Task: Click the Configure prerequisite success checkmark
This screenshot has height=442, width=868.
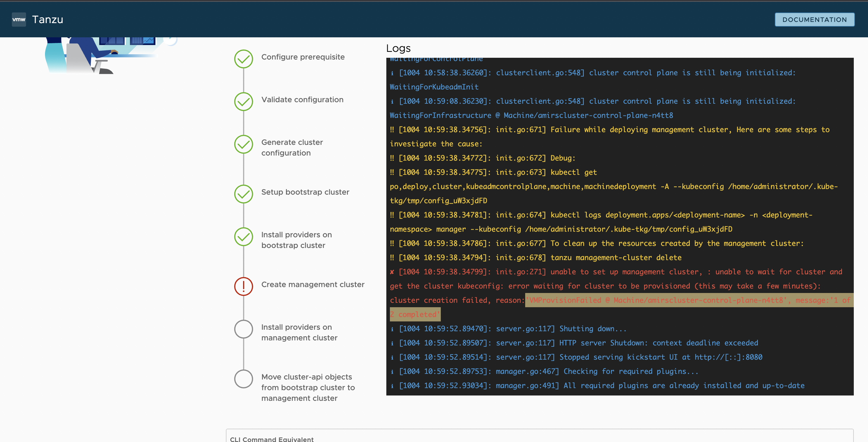Action: coord(243,59)
